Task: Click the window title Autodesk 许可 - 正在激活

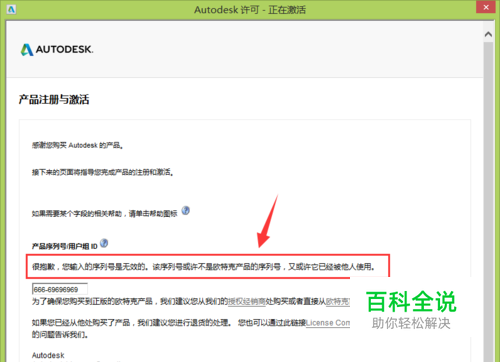Action: click(250, 10)
